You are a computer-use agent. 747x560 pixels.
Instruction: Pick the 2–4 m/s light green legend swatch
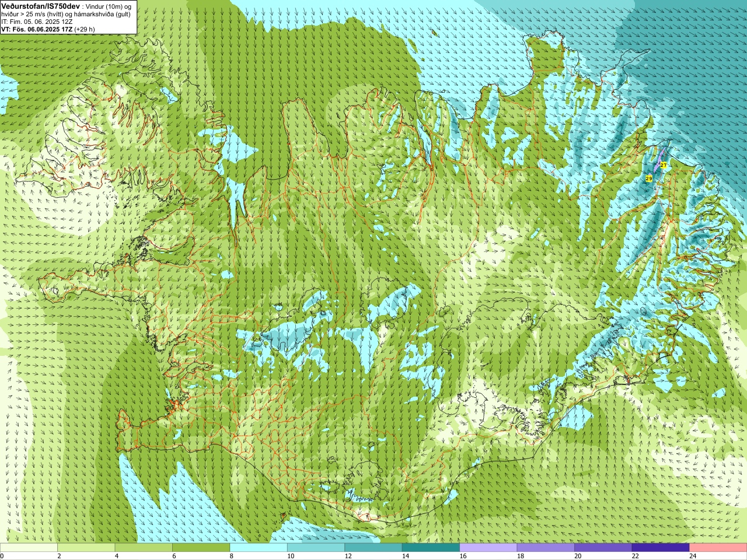(86, 548)
